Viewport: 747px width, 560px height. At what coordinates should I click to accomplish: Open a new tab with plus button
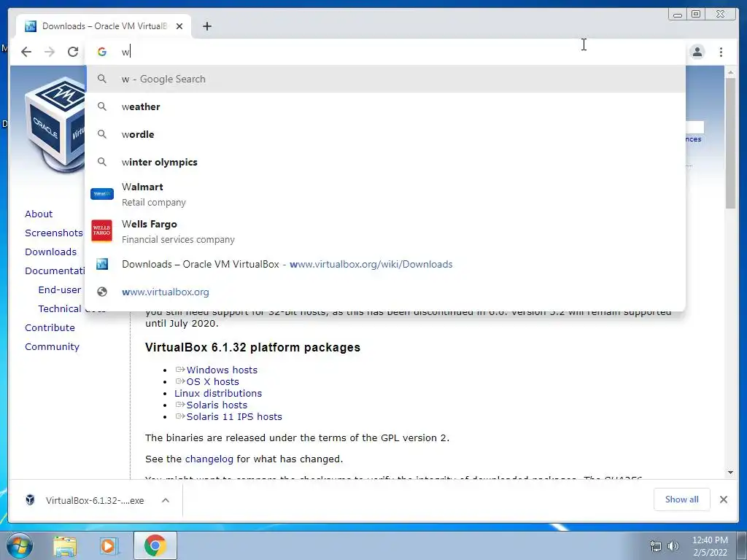click(x=206, y=26)
